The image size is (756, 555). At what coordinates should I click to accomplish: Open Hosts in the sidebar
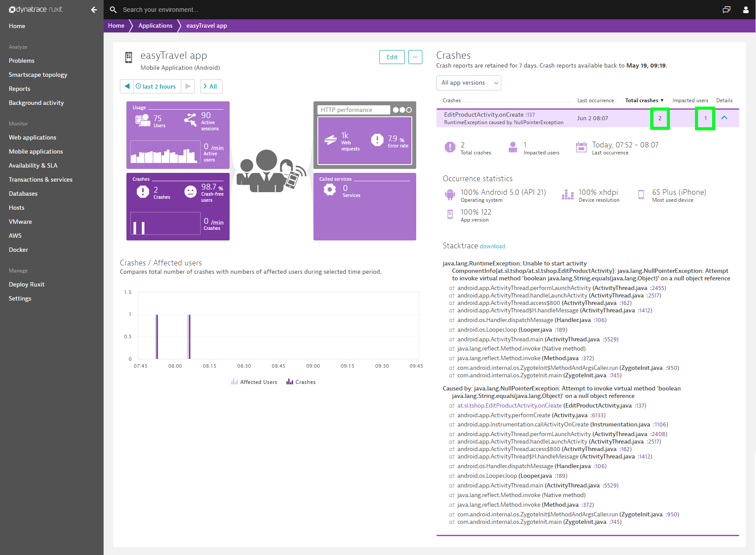pyautogui.click(x=17, y=208)
